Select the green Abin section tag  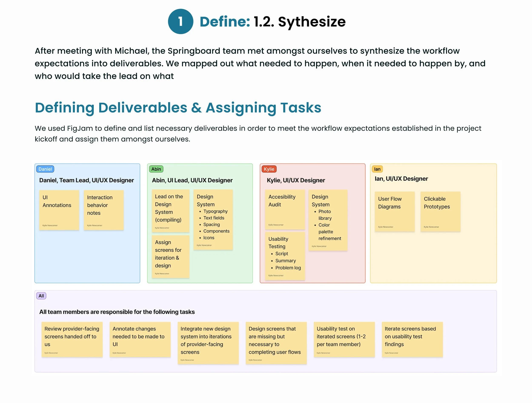pos(156,169)
